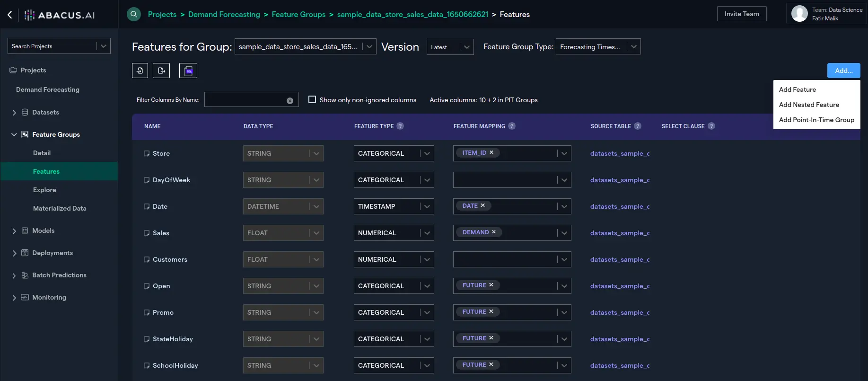Expand the Datasets sidebar section
868x381 pixels.
coord(14,113)
